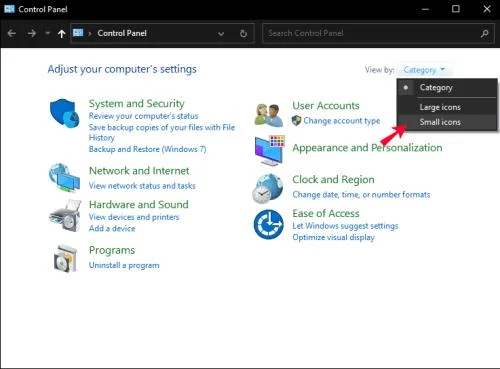The width and height of the screenshot is (500, 369).
Task: Minimize the Control Panel window
Action: (425, 9)
